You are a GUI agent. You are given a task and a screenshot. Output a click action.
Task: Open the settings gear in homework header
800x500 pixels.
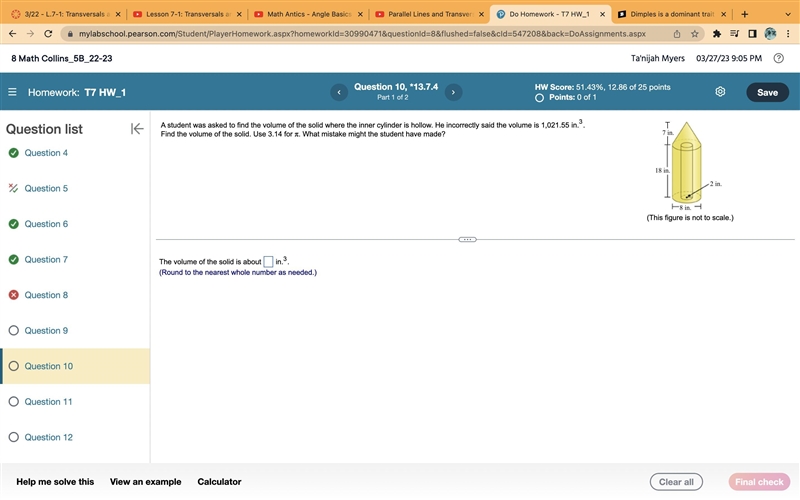coord(720,92)
